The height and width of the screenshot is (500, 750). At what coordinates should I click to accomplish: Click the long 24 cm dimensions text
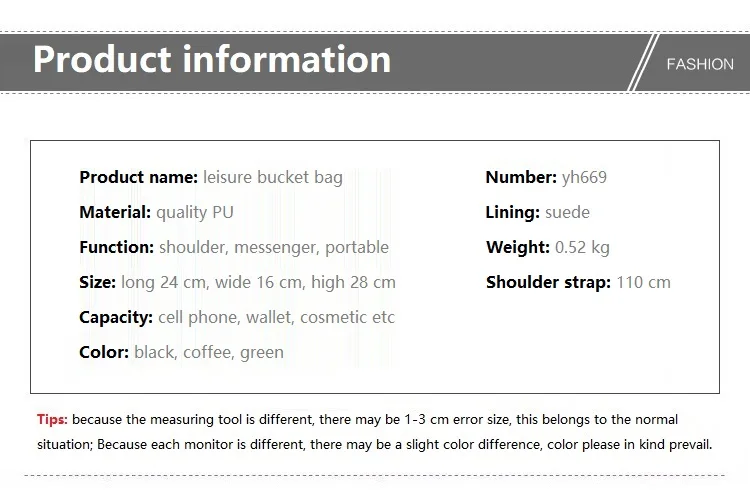(258, 282)
